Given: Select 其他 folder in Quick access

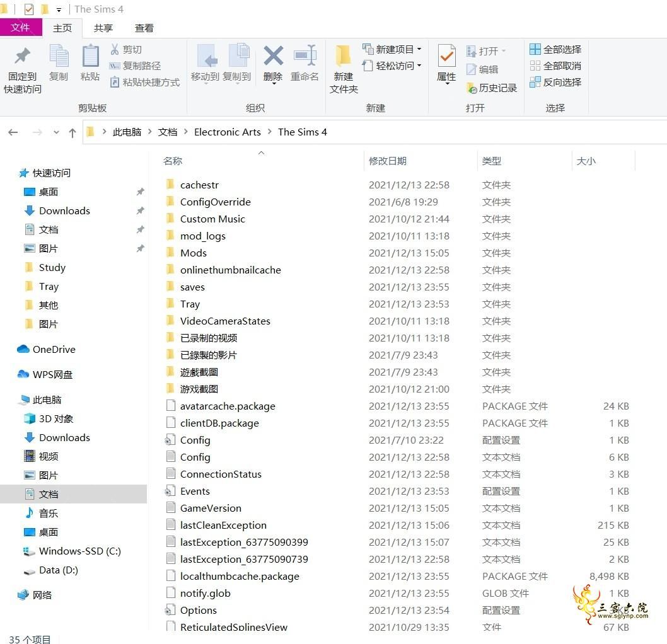Looking at the screenshot, I should [x=41, y=305].
